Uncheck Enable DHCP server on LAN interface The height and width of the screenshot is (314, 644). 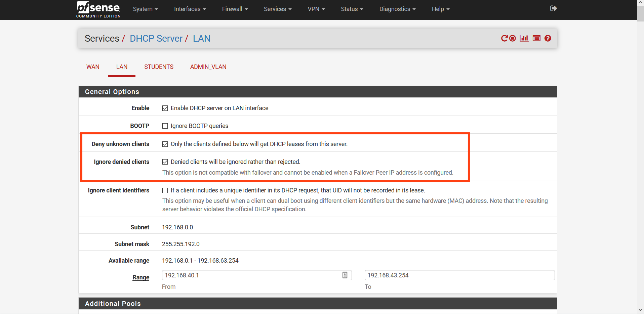[165, 108]
